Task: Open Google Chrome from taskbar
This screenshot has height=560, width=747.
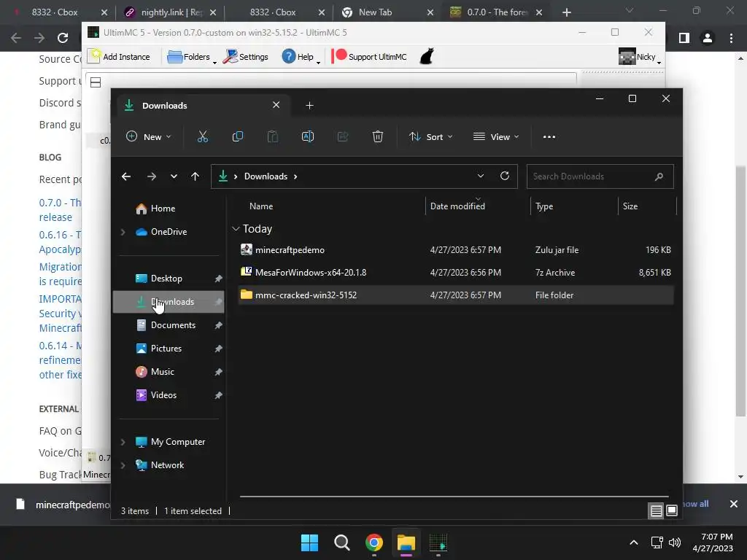Action: point(374,542)
